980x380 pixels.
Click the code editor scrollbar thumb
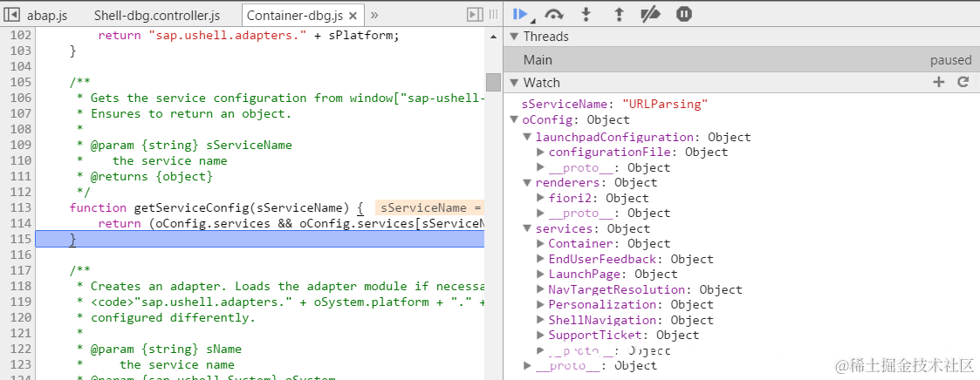493,83
